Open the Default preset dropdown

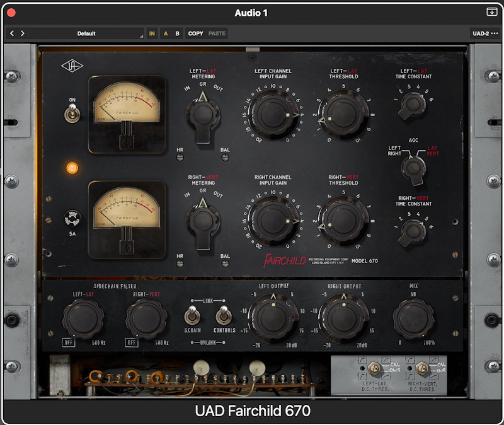86,33
